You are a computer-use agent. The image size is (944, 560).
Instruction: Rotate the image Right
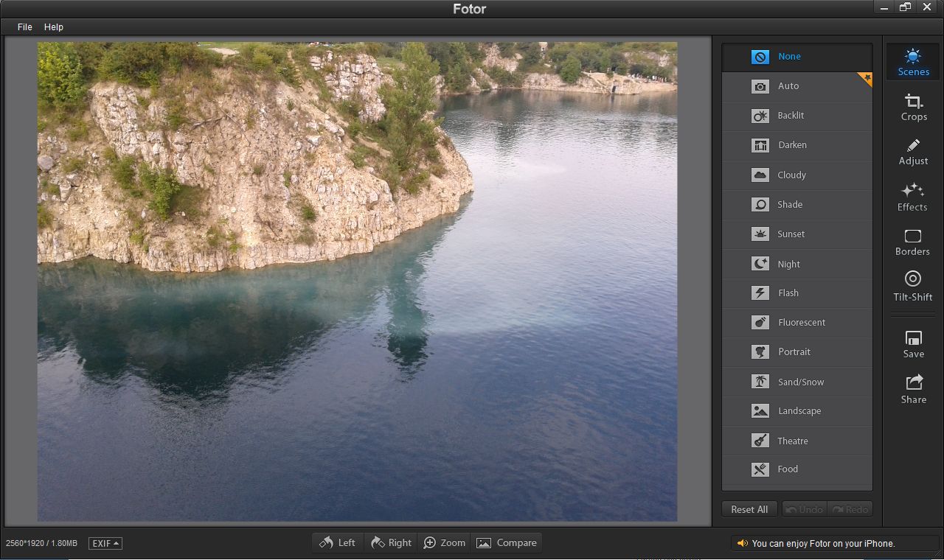point(391,543)
